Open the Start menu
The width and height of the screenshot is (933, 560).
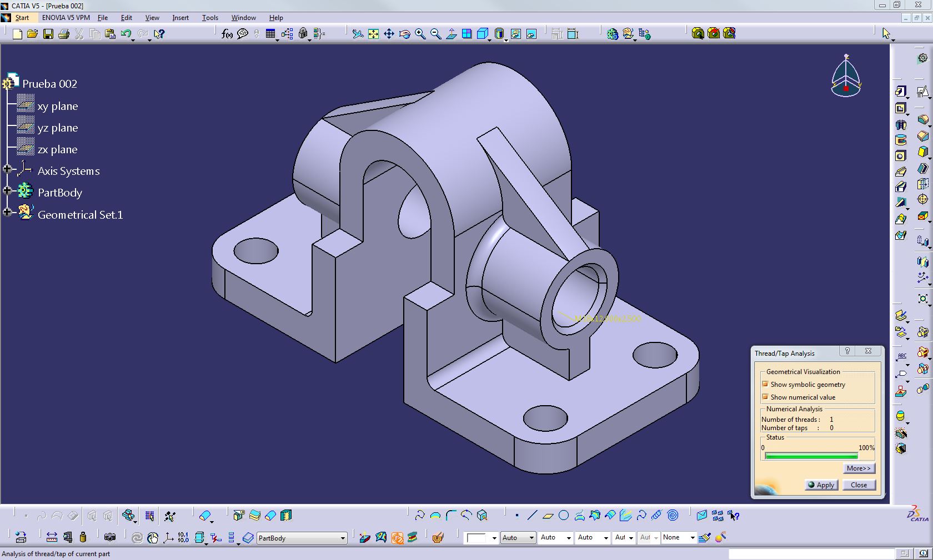click(22, 18)
